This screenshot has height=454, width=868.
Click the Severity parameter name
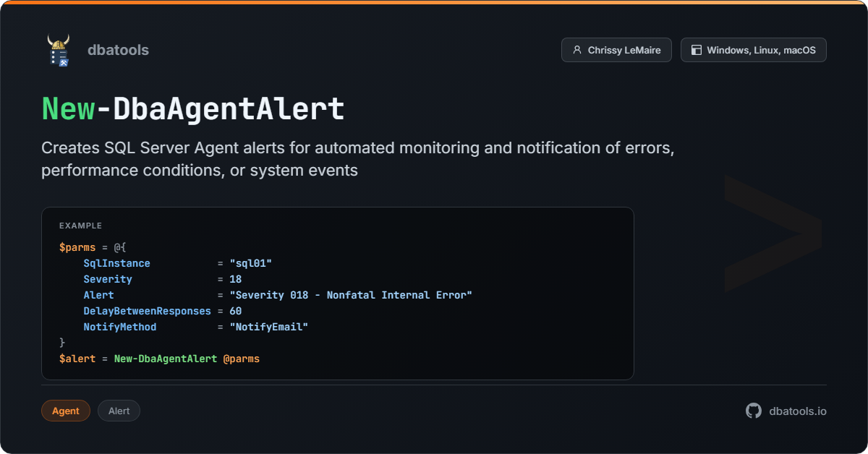tap(108, 279)
